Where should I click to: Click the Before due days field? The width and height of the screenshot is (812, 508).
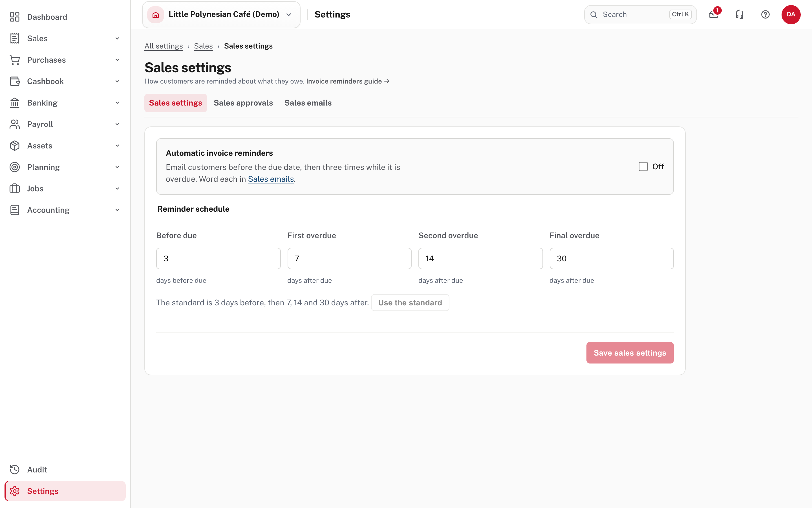click(x=219, y=258)
